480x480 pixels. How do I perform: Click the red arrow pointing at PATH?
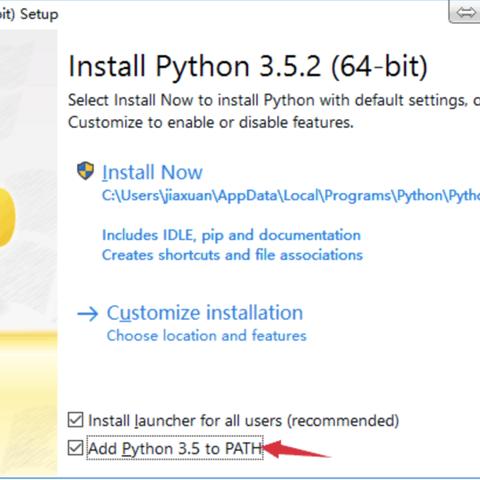click(296, 450)
